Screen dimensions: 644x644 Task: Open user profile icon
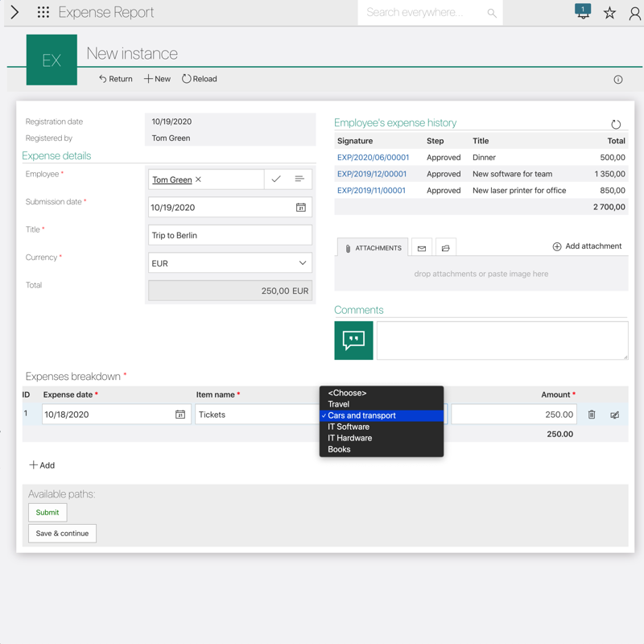tap(634, 13)
